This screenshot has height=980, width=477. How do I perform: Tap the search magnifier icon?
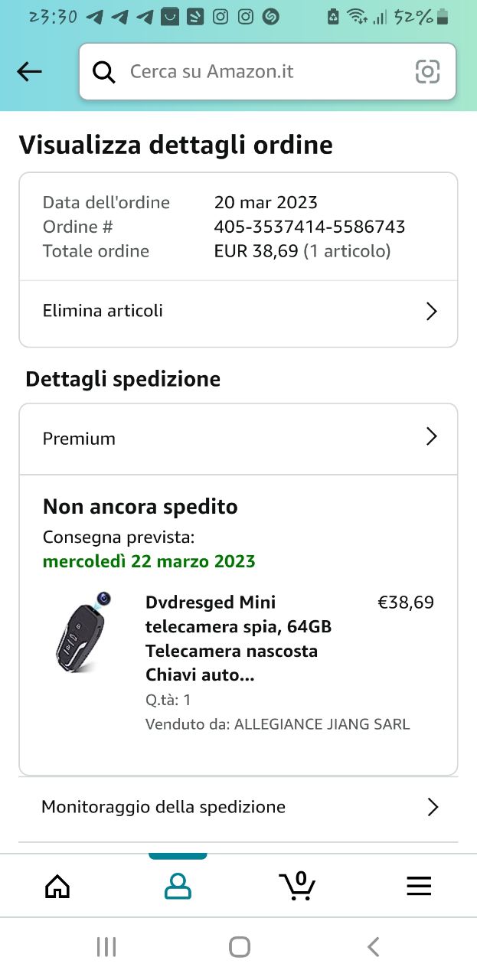point(103,72)
